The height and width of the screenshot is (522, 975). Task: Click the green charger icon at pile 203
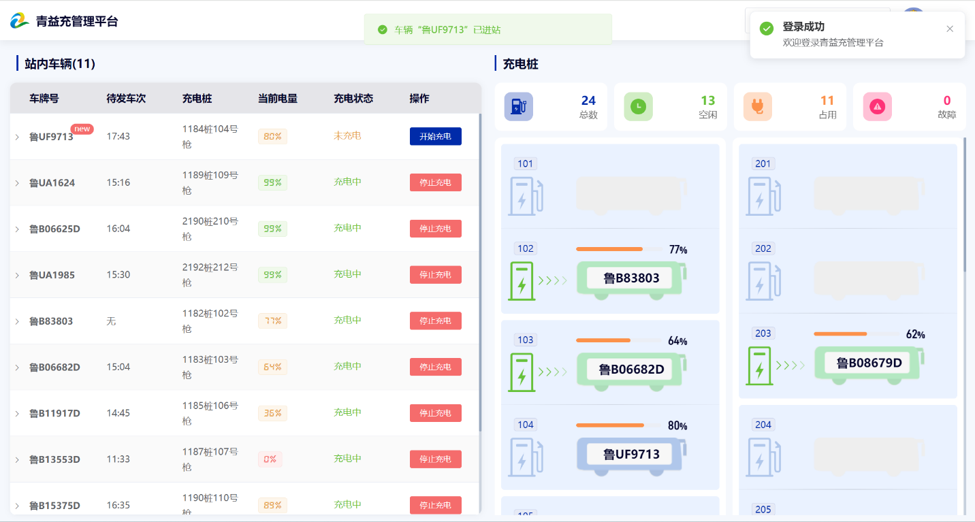pos(760,366)
